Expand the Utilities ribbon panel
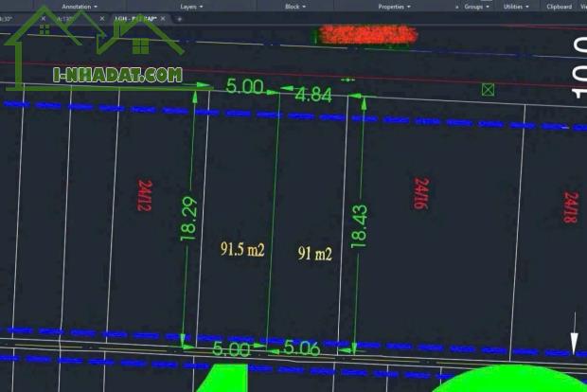587x392 pixels. pyautogui.click(x=516, y=7)
